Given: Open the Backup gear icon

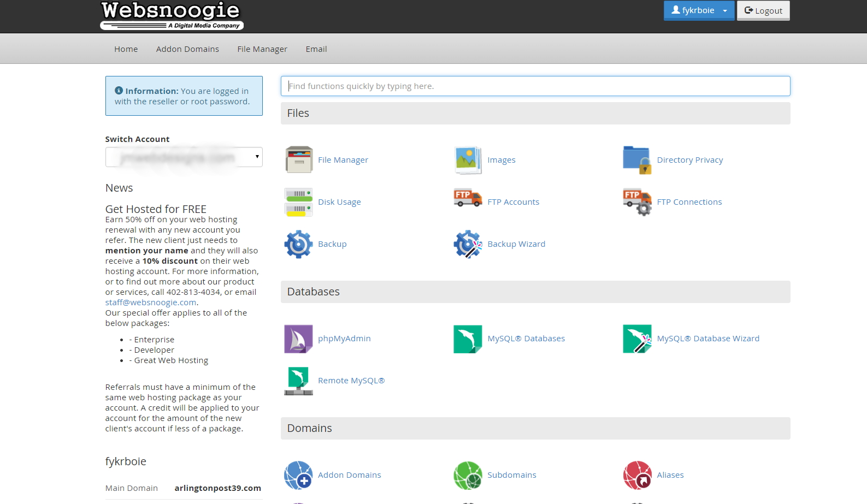Looking at the screenshot, I should pos(298,244).
